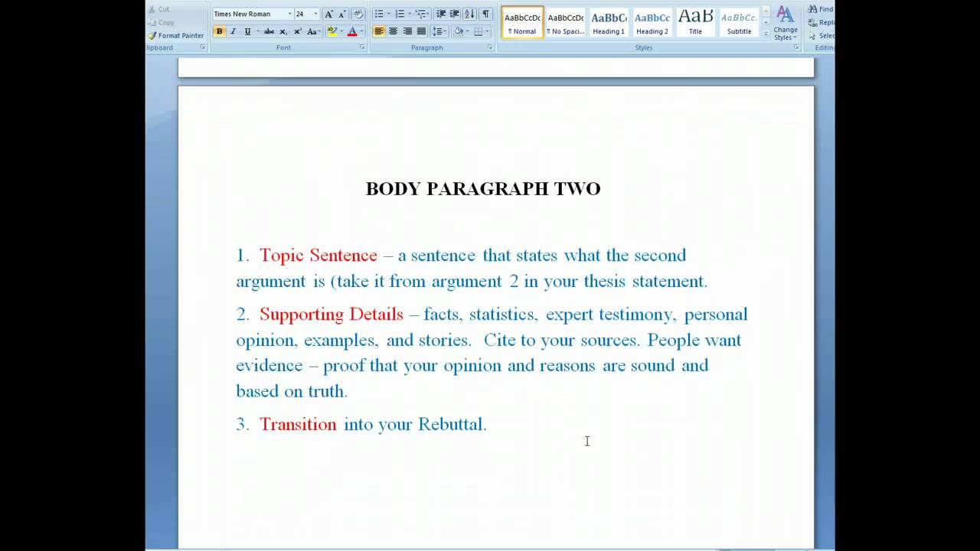Click the word Rebuttal in item 3
This screenshot has height=551, width=980.
[452, 425]
